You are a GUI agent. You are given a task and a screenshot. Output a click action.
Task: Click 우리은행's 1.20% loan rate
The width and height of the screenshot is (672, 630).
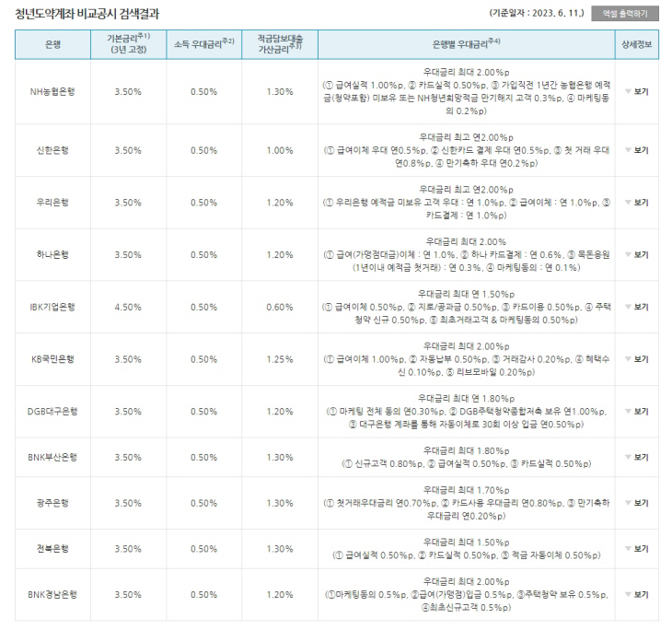pos(280,203)
